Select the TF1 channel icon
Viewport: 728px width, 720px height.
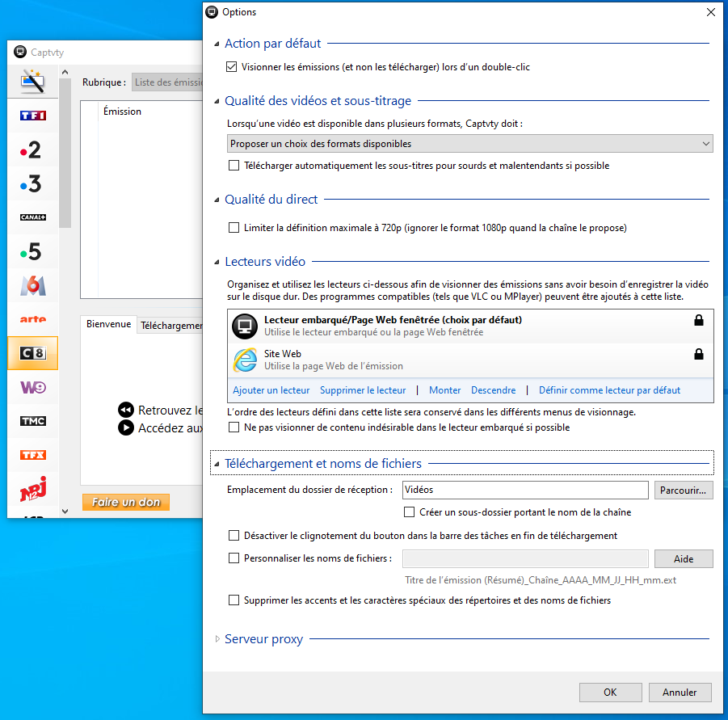tap(32, 116)
